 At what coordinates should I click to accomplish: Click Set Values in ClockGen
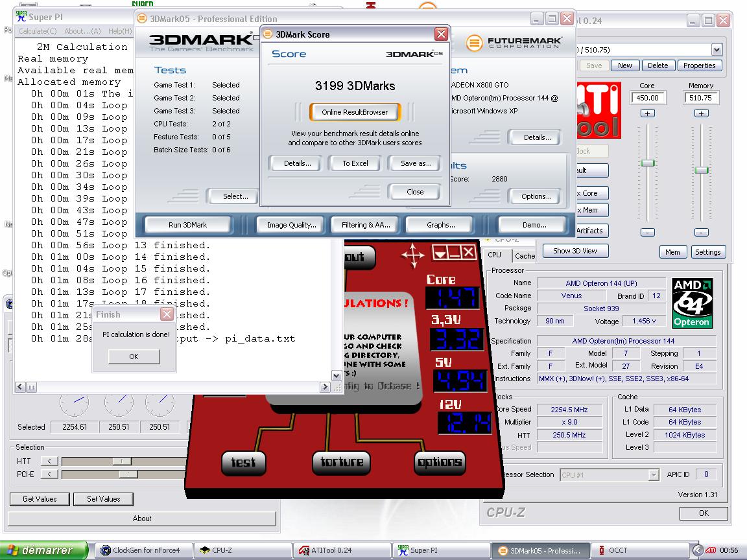pyautogui.click(x=103, y=499)
